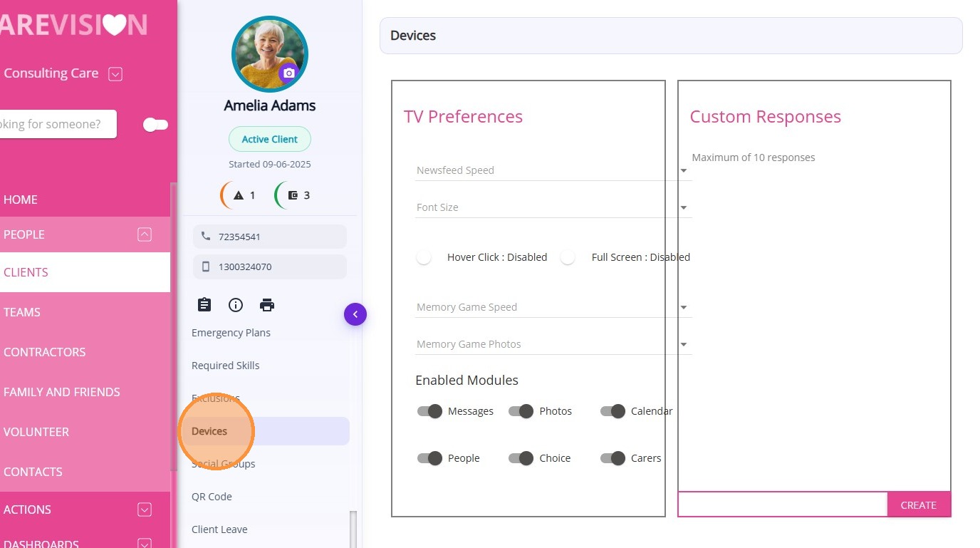This screenshot has height=548, width=980.
Task: Select Devices in the client menu
Action: coord(266,431)
